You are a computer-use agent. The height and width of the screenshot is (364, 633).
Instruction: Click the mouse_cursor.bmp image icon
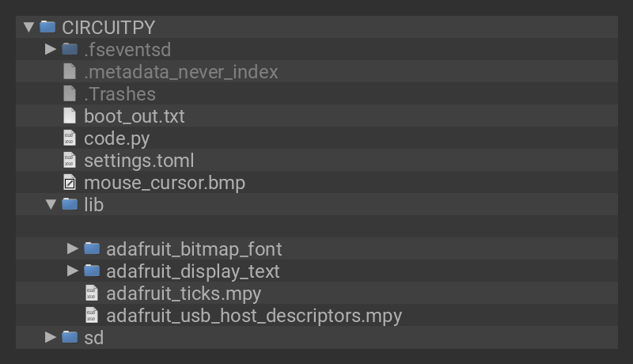(x=70, y=183)
